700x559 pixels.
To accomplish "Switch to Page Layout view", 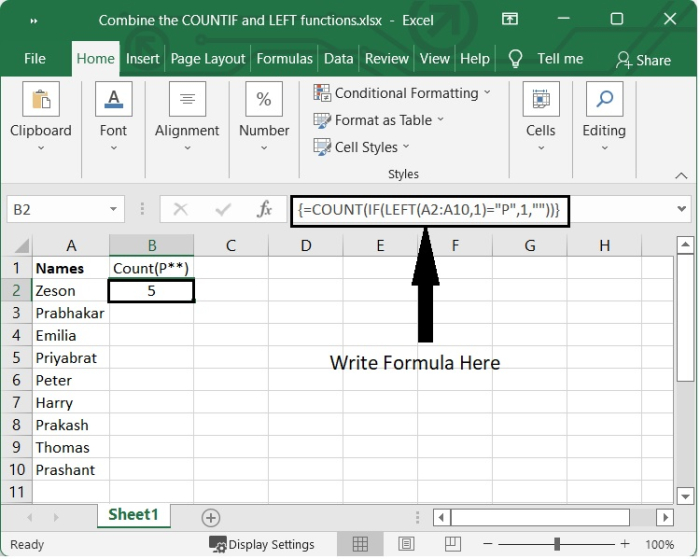I will pyautogui.click(x=406, y=544).
